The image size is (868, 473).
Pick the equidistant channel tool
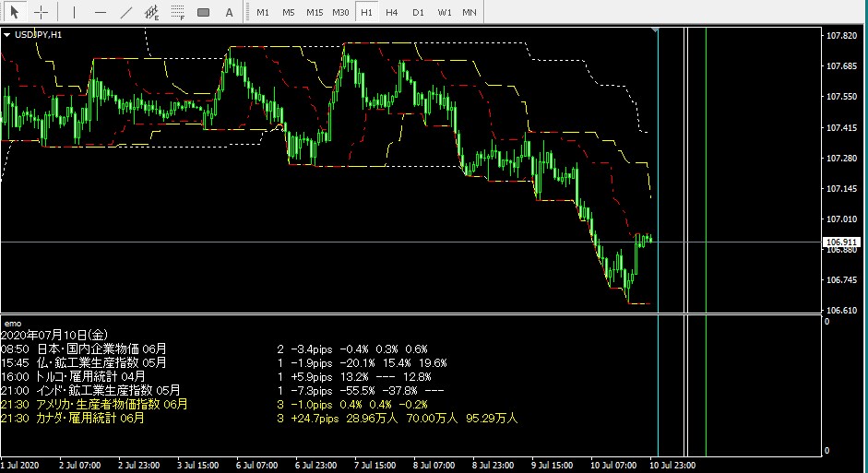point(151,12)
